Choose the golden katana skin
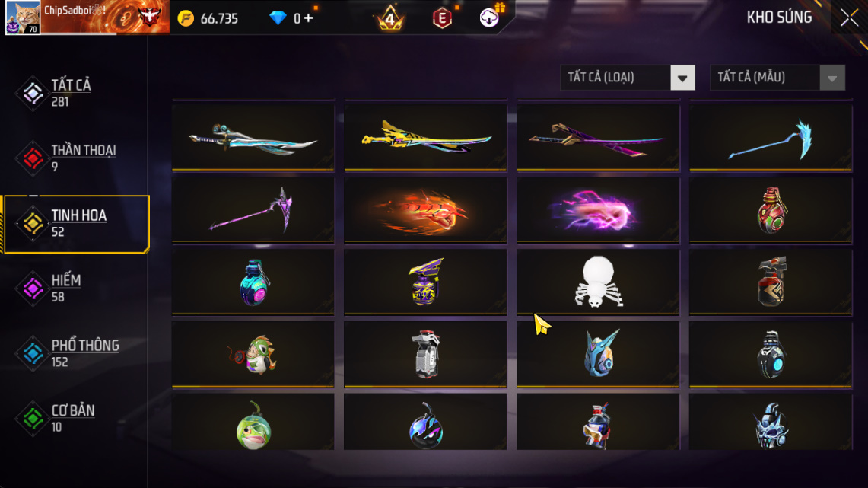This screenshot has width=868, height=488. [x=425, y=137]
